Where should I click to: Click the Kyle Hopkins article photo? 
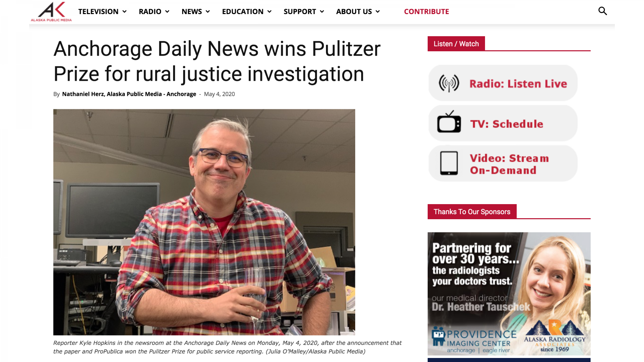(204, 222)
